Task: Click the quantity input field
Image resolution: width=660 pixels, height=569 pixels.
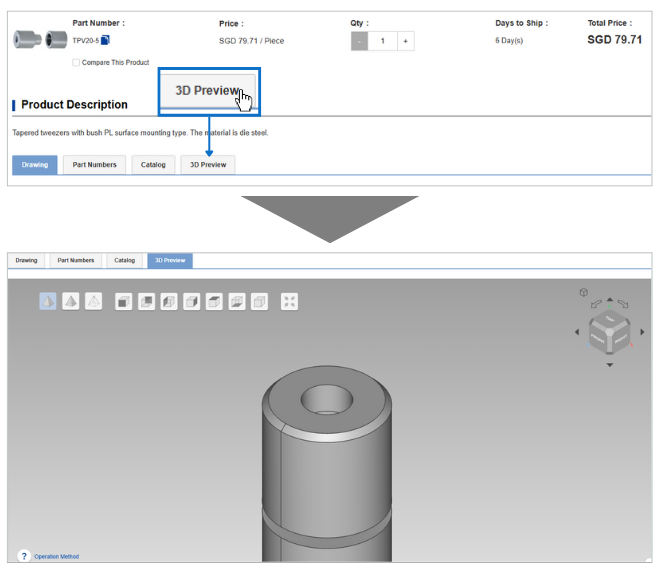Action: pyautogui.click(x=382, y=41)
